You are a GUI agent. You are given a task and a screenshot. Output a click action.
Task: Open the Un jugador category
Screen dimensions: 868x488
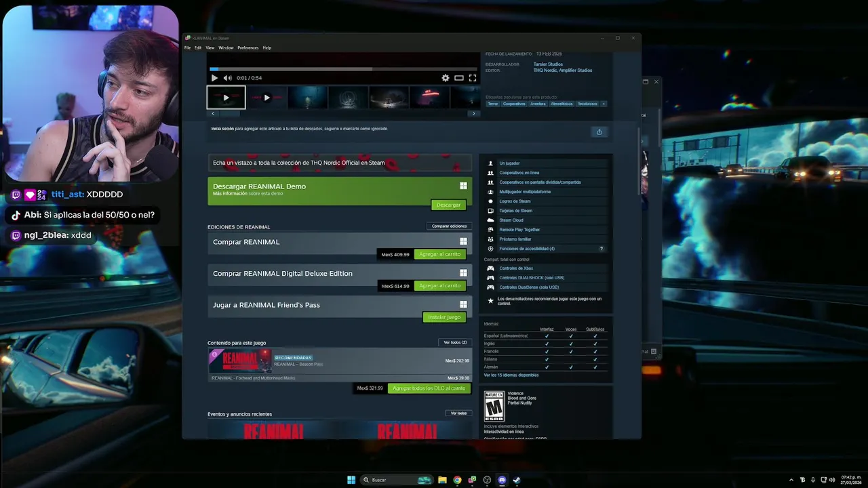[x=509, y=163]
